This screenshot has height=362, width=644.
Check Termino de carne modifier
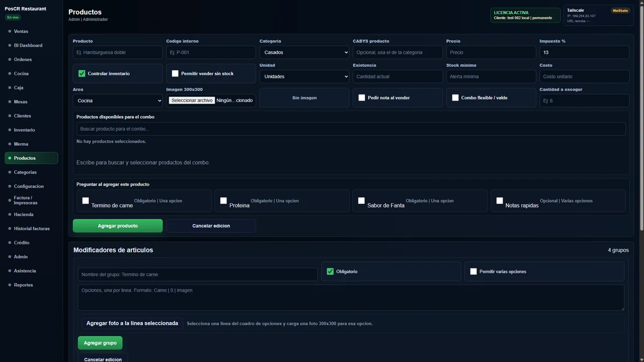86,201
